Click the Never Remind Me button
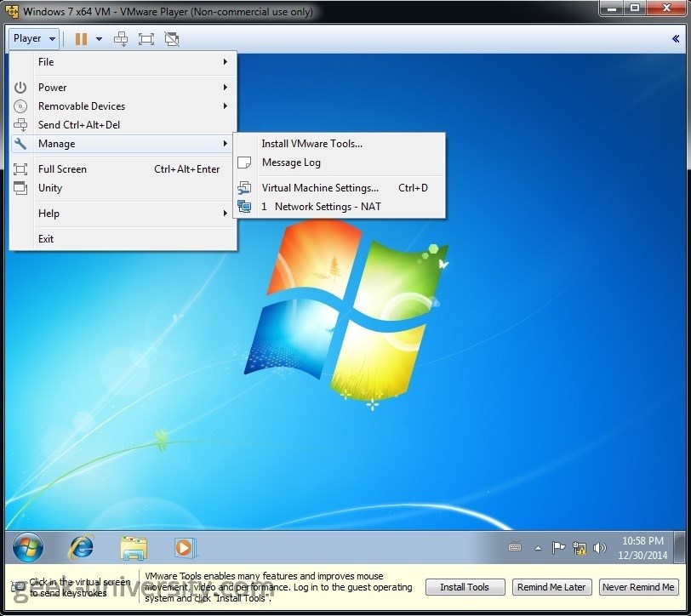Screen dimensions: 691x616 coord(638,587)
